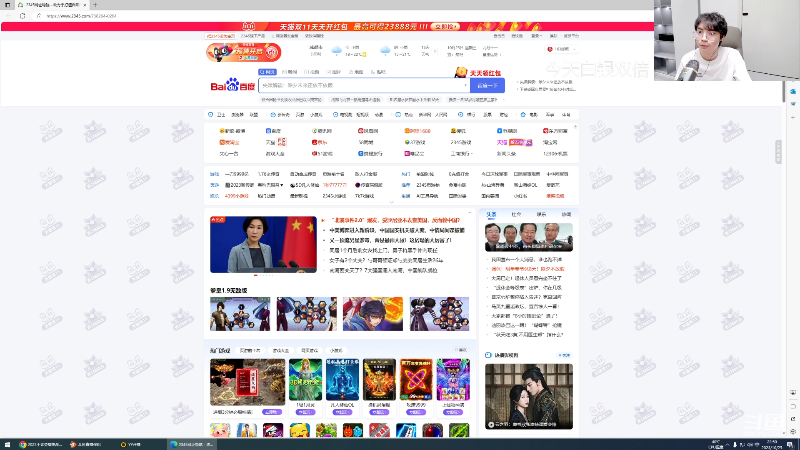Click the pig mini-game icon in bottom row

[x=220, y=431]
